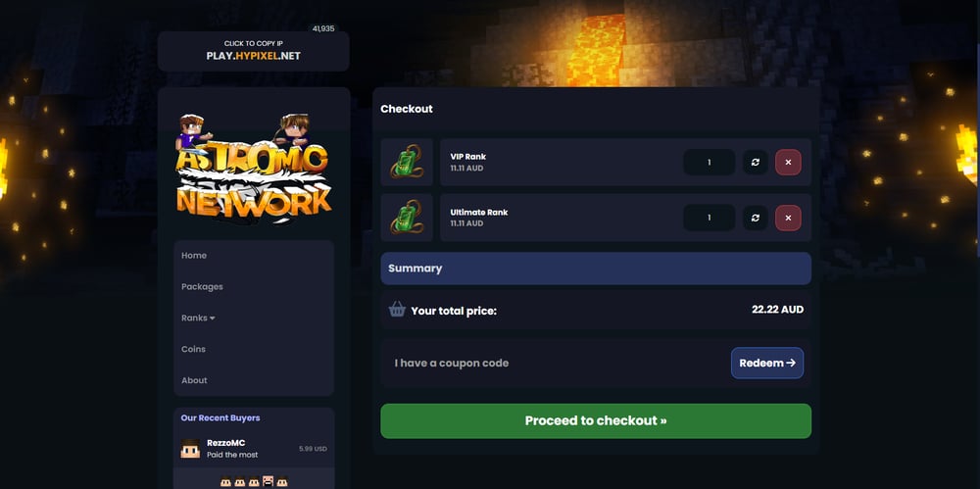Click the RezzoMC player head avatar
The image size is (980, 489).
[190, 449]
